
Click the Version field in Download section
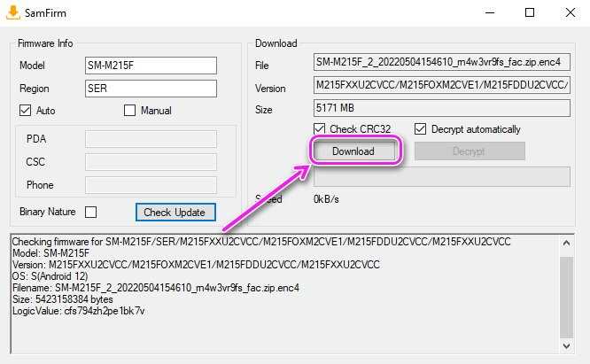pos(442,85)
